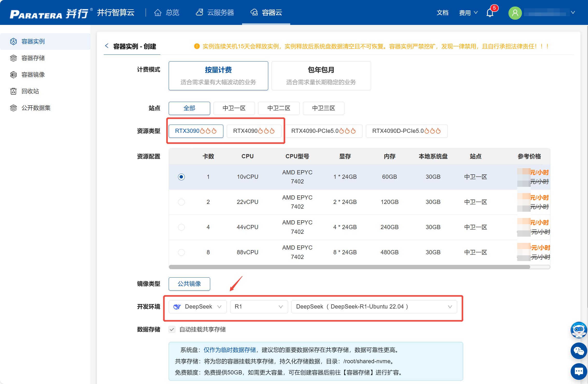Click the 480GB memory cell
The height and width of the screenshot is (384, 588).
click(x=389, y=252)
